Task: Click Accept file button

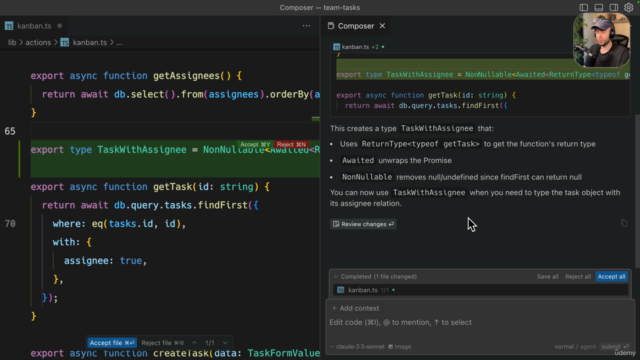Action: pos(111,343)
